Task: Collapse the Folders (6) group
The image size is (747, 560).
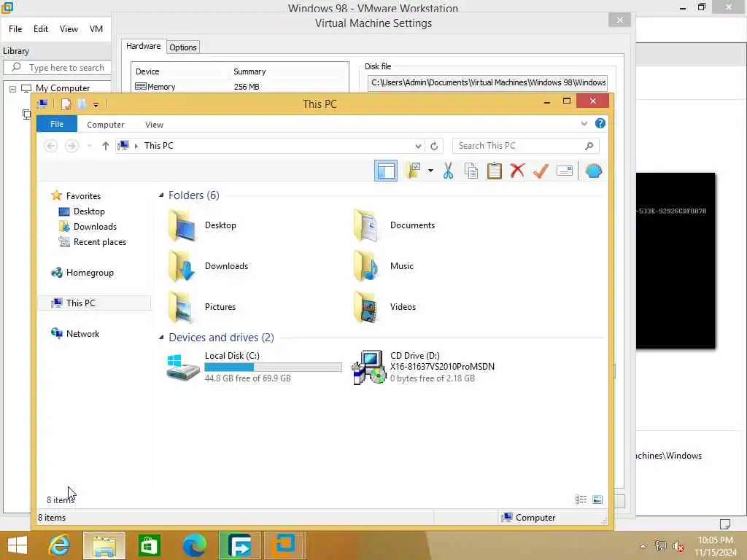Action: [161, 195]
